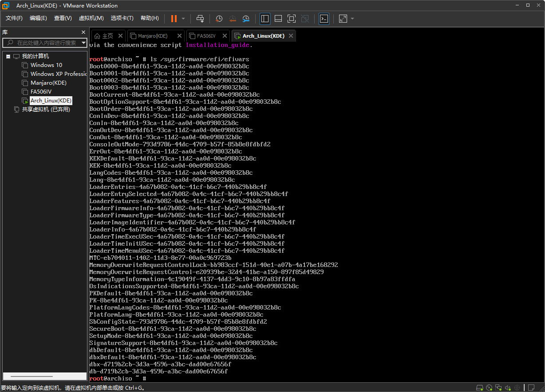The image size is (545, 392).
Task: Open the library search filter dropdown arrow
Action: [x=83, y=43]
